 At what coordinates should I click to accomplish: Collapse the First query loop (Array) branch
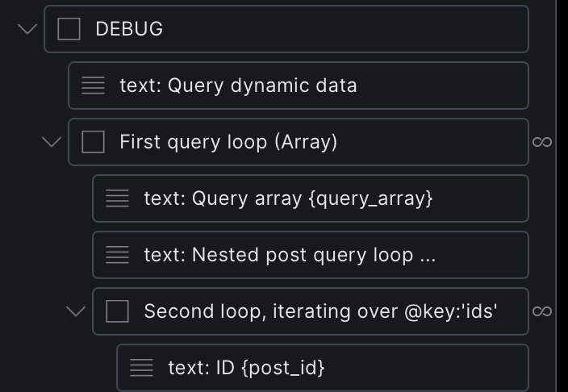[52, 142]
